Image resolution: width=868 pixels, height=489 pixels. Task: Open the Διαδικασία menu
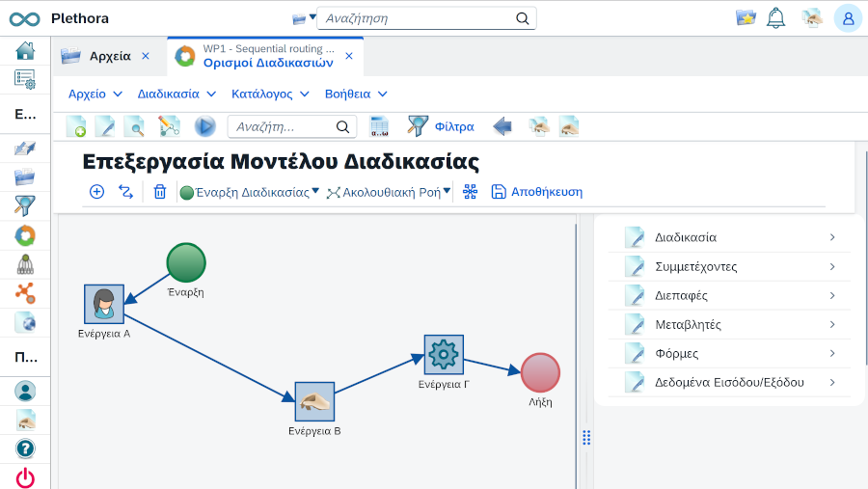[x=176, y=95]
